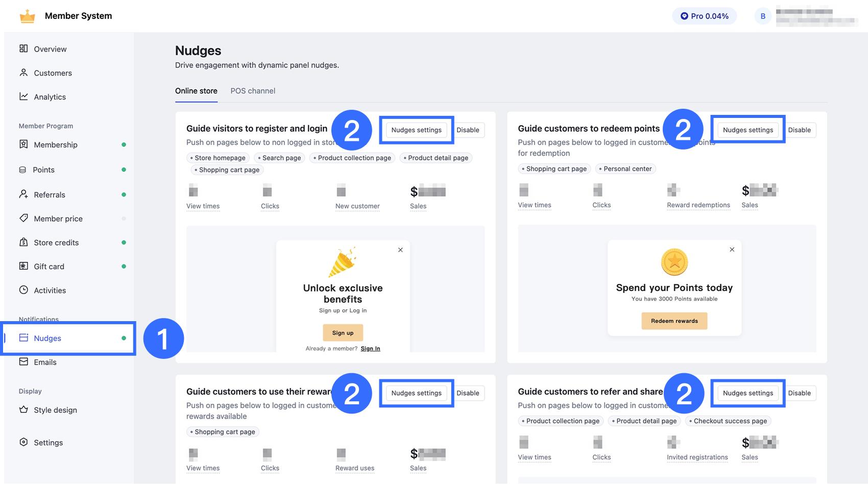Viewport: 868px width, 484px height.
Task: Open the Emails menu item
Action: click(45, 362)
